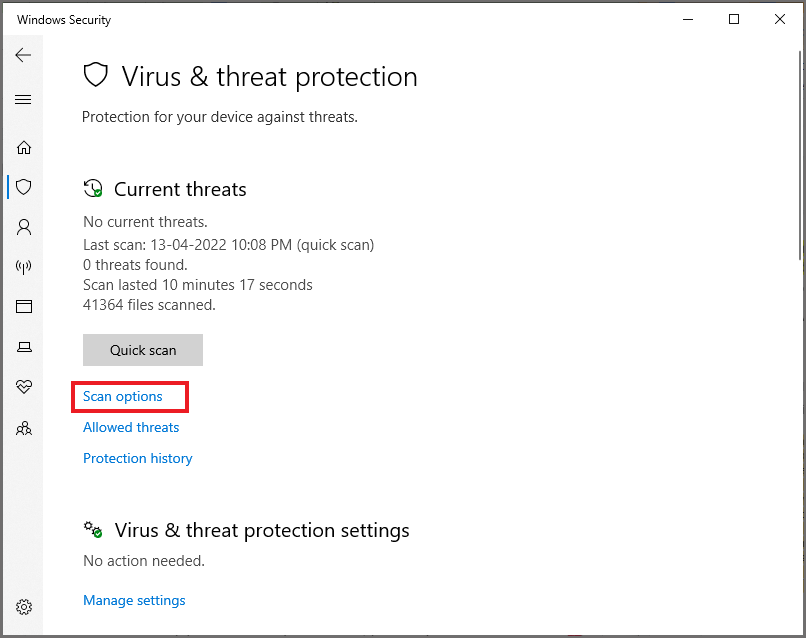
Task: Maximize the Windows Security window
Action: pos(733,19)
